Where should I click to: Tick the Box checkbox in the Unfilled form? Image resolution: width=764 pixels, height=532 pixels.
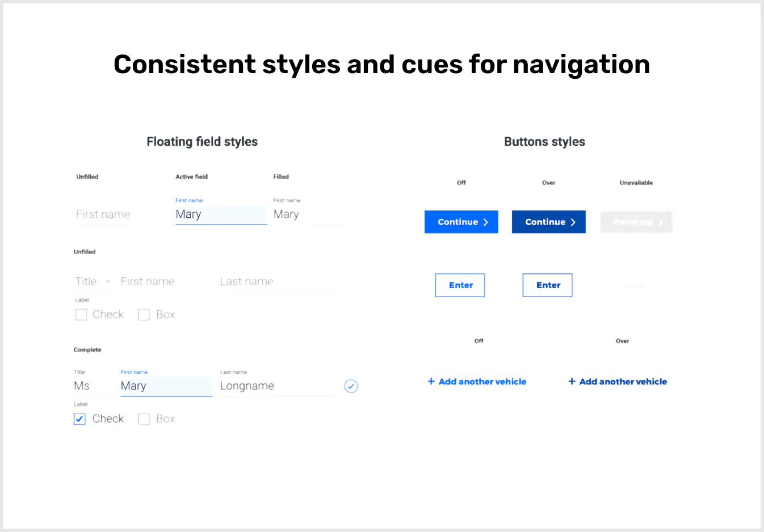pyautogui.click(x=144, y=315)
